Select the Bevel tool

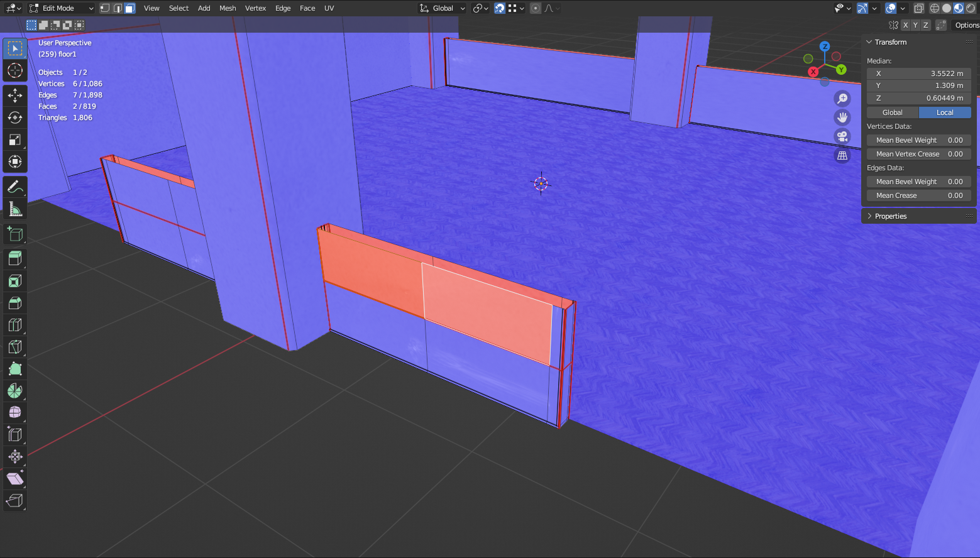(x=15, y=303)
